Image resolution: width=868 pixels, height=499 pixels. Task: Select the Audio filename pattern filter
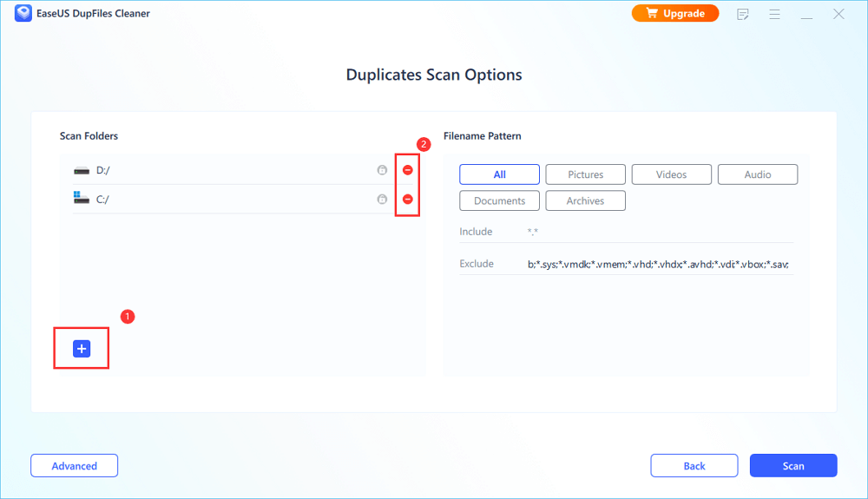(x=757, y=174)
